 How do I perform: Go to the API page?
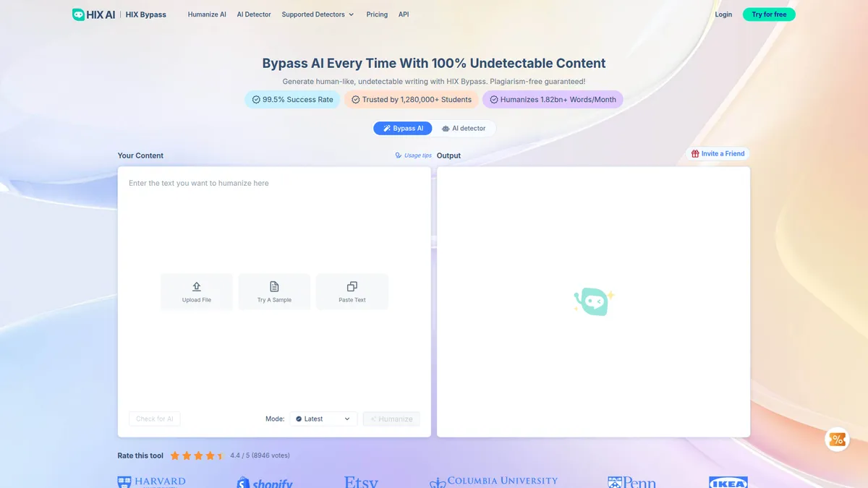click(404, 14)
